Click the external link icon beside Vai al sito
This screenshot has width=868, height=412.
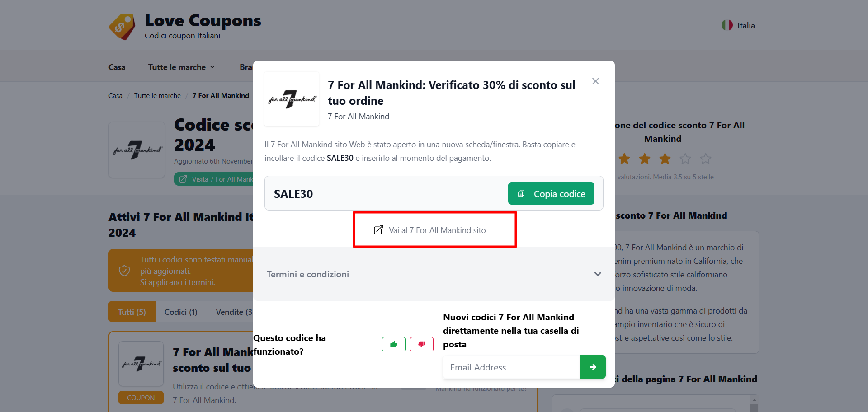click(378, 230)
